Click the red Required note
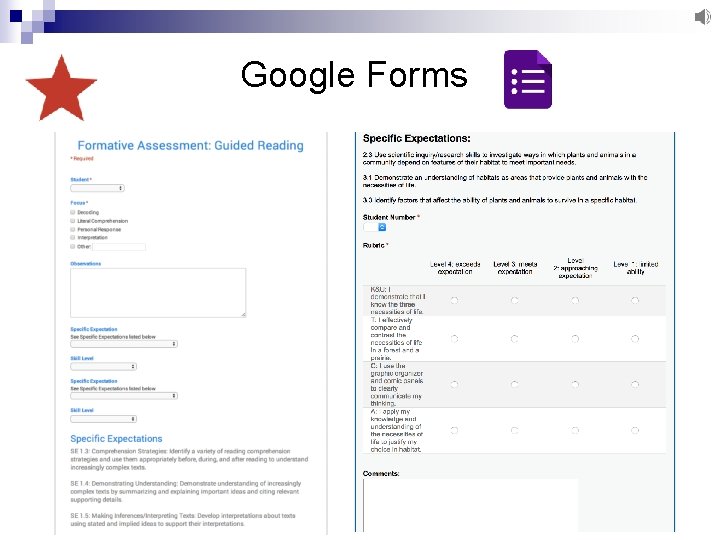Viewport: 720px width, 540px height. 82,158
